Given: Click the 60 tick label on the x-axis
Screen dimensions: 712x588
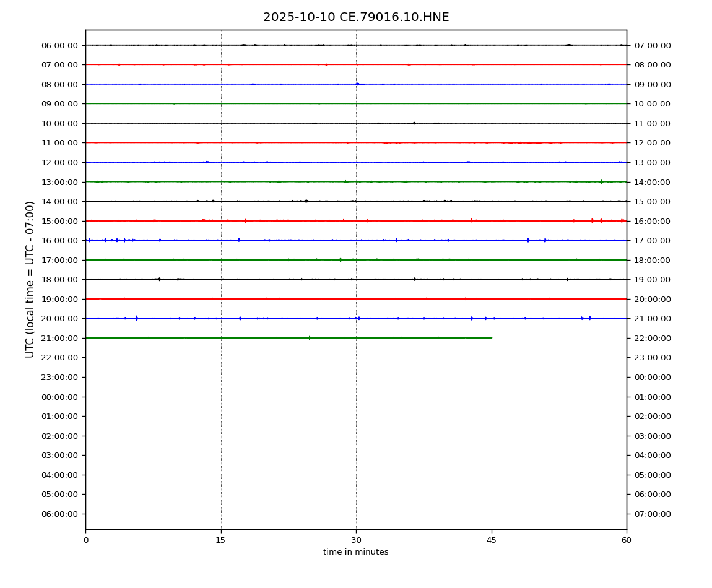Looking at the screenshot, I should point(627,540).
